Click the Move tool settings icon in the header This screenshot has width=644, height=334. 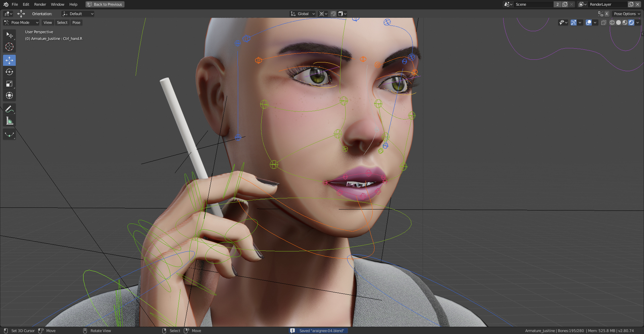point(21,14)
